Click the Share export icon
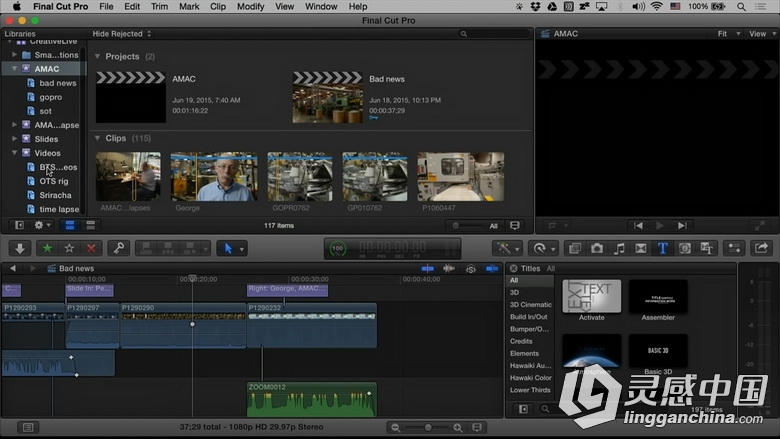 761,248
